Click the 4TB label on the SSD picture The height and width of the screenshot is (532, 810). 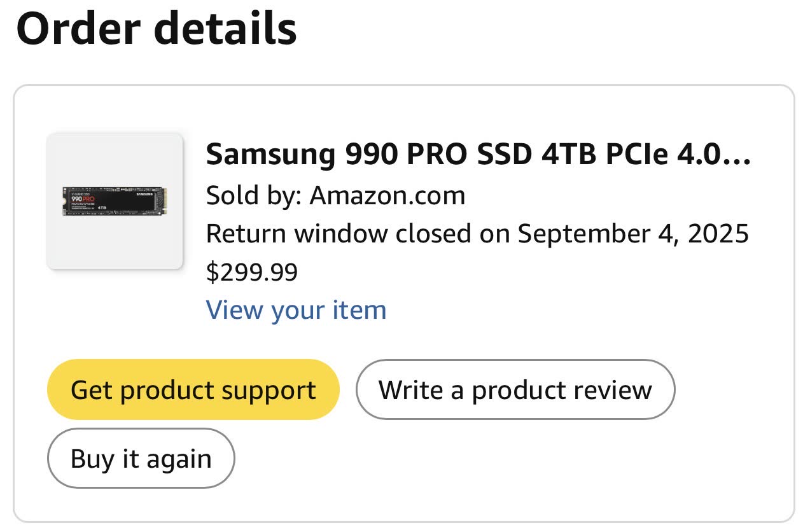click(x=102, y=207)
